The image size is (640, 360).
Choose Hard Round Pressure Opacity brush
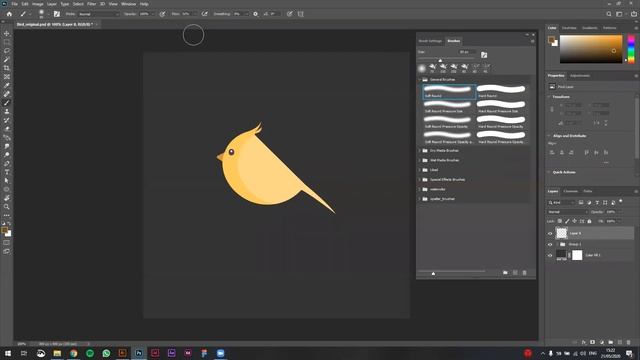click(501, 122)
